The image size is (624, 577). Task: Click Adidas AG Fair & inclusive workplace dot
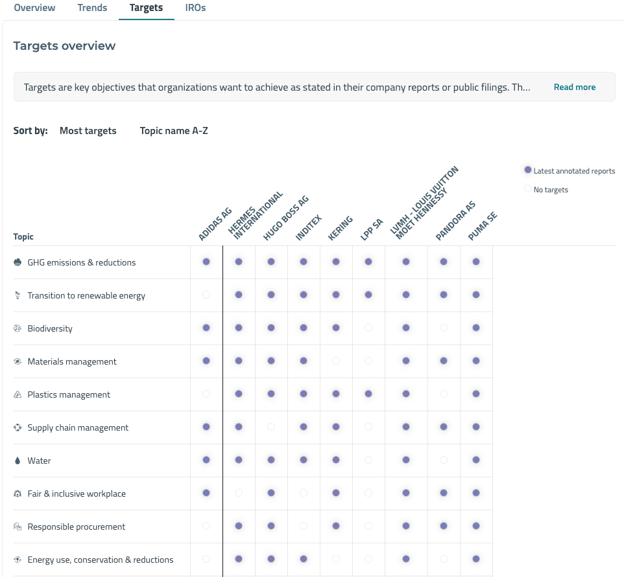pyautogui.click(x=206, y=493)
